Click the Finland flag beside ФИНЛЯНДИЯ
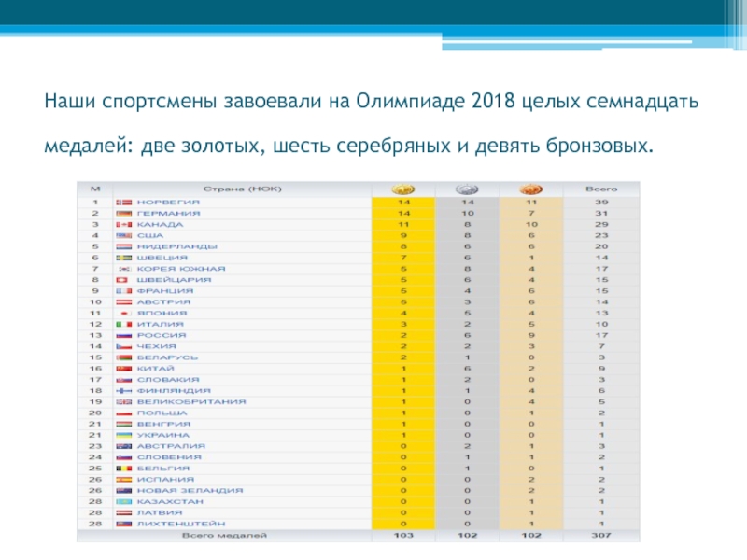This screenshot has width=747, height=560. coord(124,390)
